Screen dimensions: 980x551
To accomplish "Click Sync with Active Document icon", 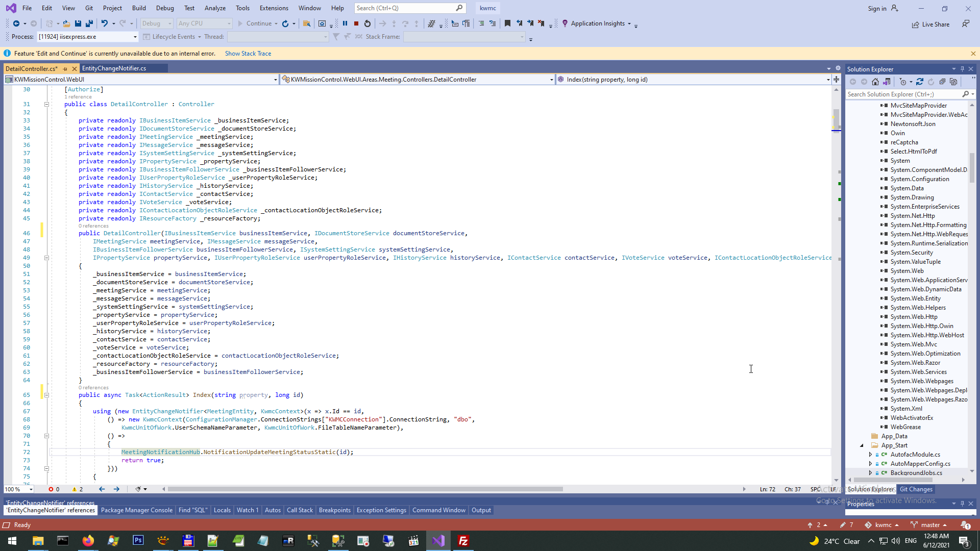I will point(920,82).
